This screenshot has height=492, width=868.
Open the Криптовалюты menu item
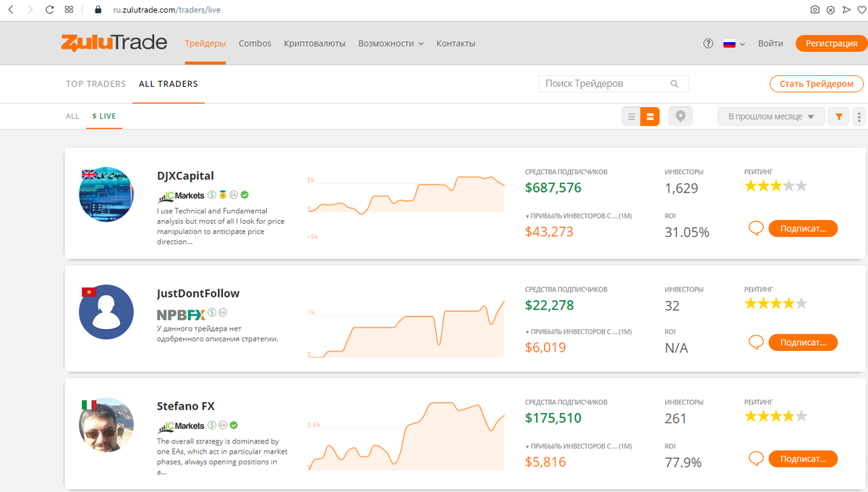click(315, 43)
